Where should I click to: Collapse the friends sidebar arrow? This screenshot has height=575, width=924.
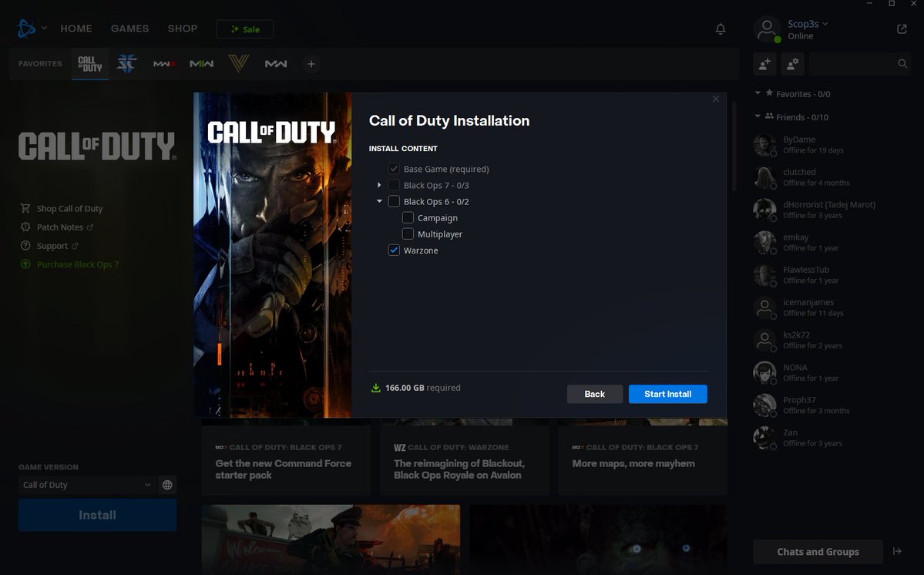pyautogui.click(x=897, y=551)
